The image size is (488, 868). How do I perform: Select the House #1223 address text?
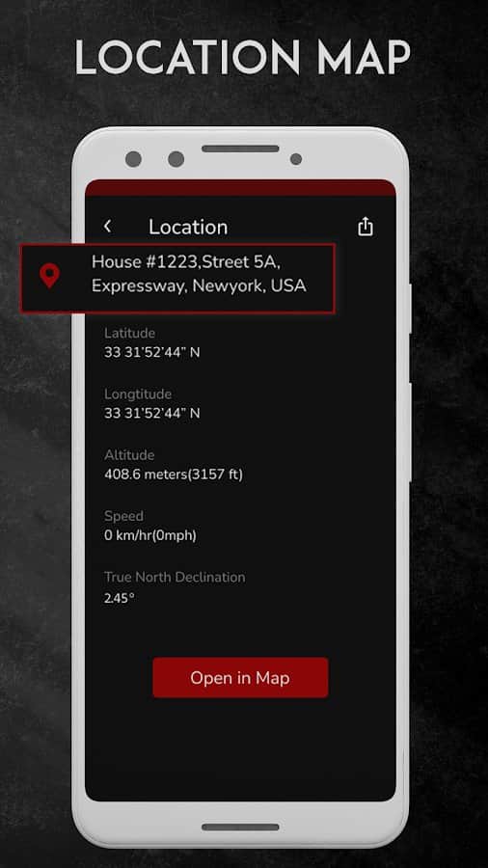point(199,274)
